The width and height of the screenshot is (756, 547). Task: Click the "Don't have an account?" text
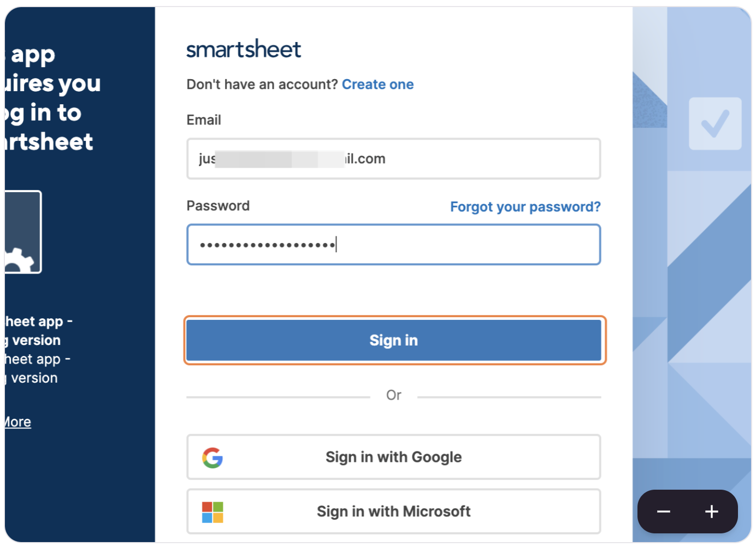tap(262, 85)
